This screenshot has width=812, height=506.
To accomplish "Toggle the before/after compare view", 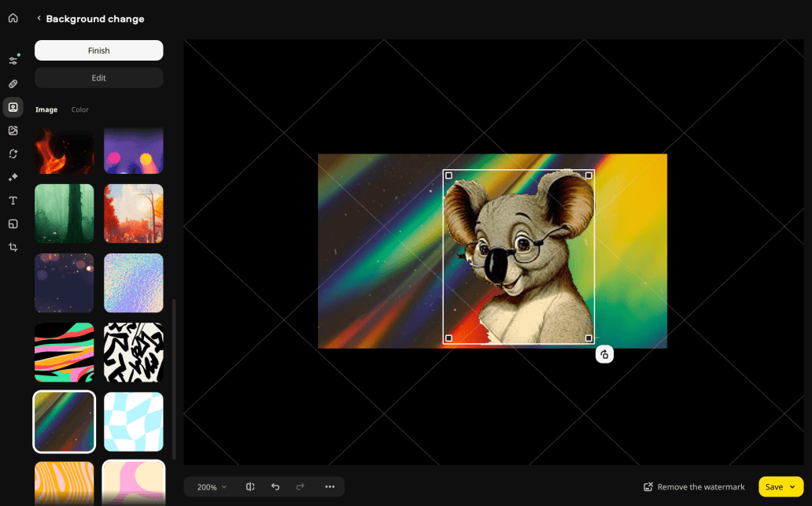I will pos(250,487).
